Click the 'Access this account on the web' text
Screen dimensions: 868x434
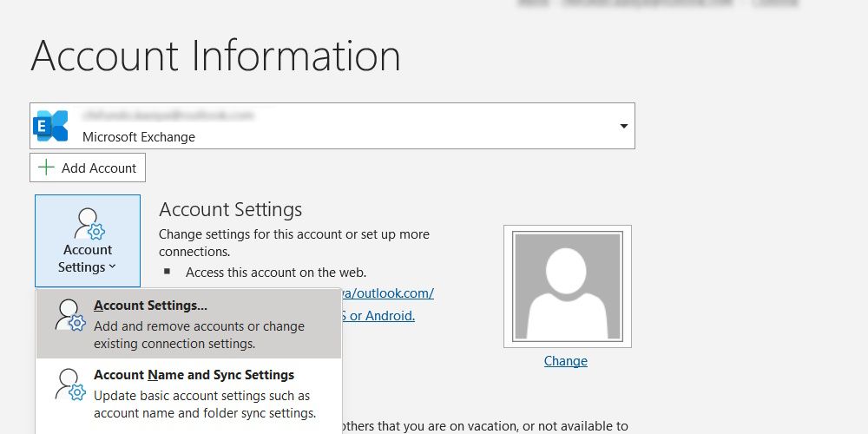pos(276,272)
